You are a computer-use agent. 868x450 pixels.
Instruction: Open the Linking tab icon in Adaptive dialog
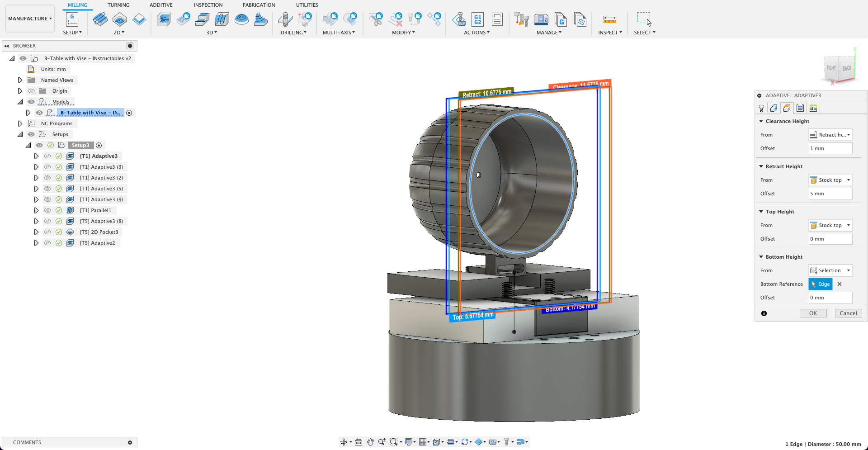[x=813, y=108]
